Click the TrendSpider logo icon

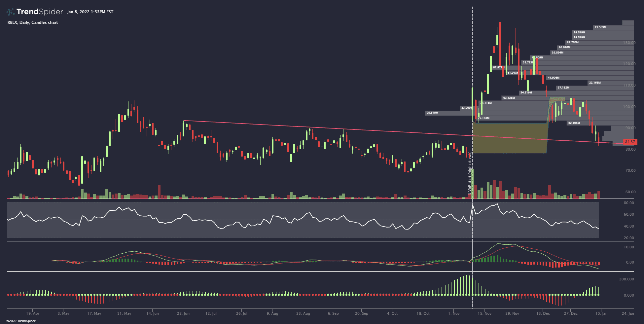click(x=11, y=12)
